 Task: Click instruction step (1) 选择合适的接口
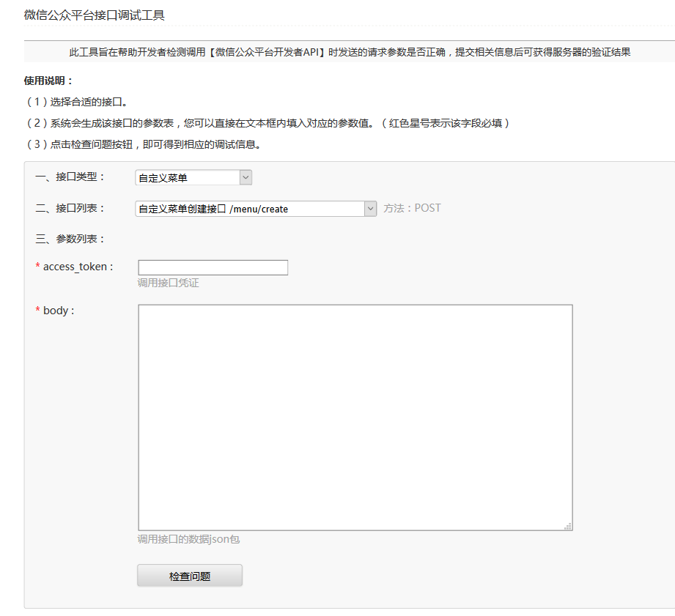(81, 102)
